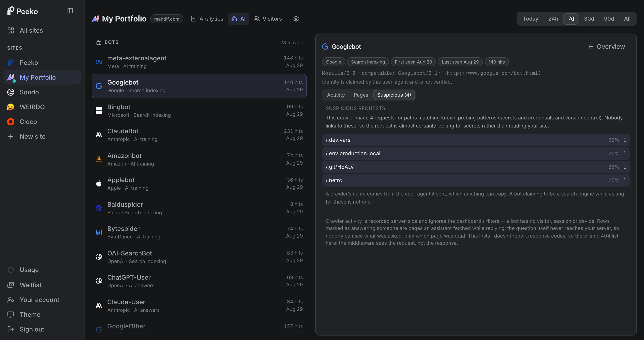Set time range to 24h
644x340 pixels.
click(553, 19)
